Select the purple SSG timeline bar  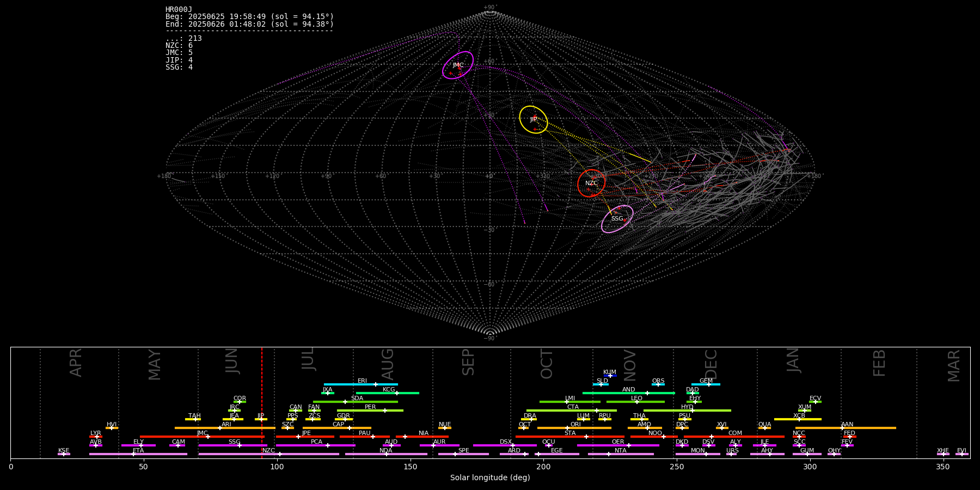click(233, 445)
